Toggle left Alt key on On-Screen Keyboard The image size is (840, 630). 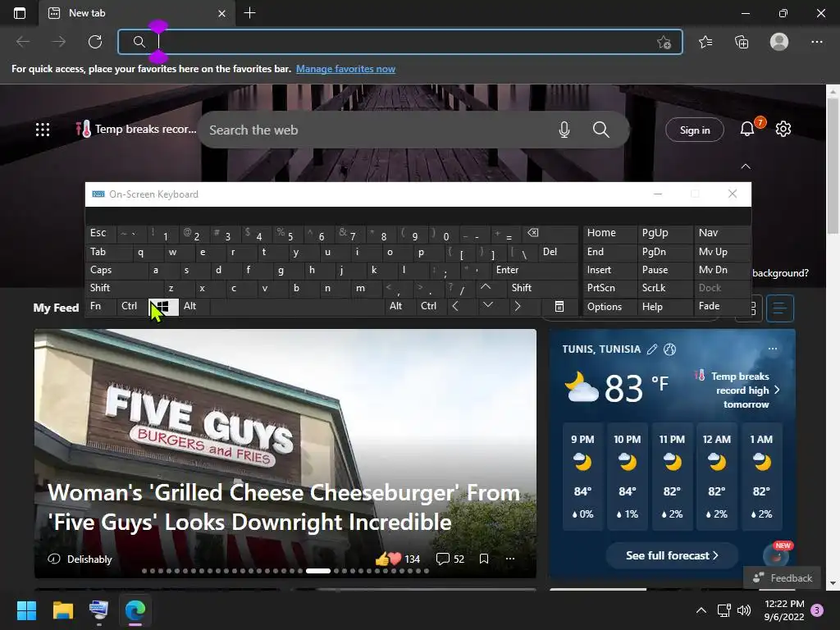tap(194, 307)
